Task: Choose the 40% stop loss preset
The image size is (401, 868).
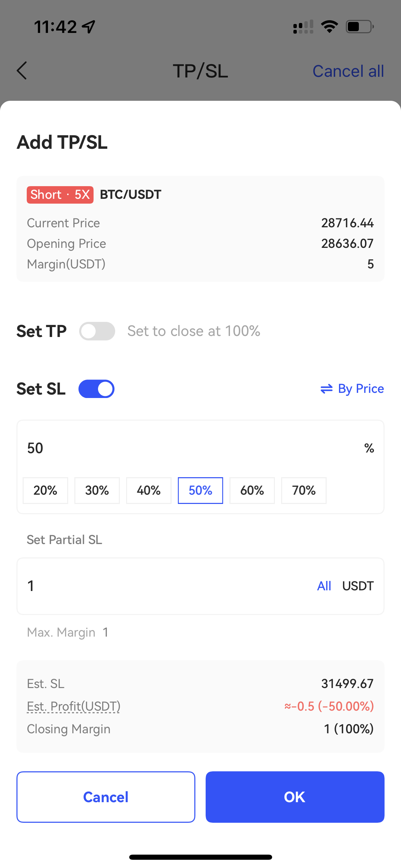Action: (149, 490)
